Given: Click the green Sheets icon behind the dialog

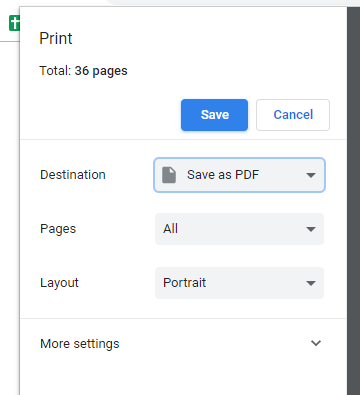Looking at the screenshot, I should (14, 23).
